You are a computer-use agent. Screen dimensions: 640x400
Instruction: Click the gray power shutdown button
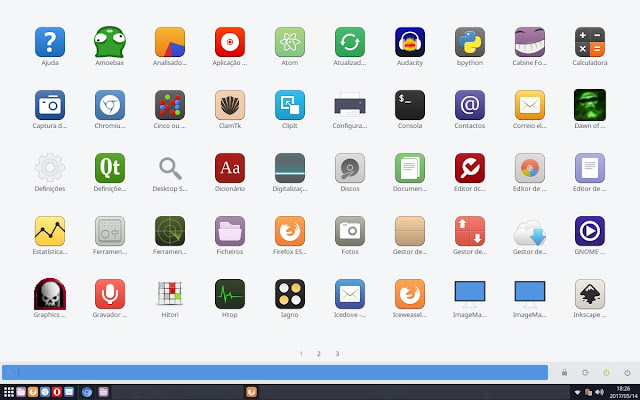click(627, 372)
